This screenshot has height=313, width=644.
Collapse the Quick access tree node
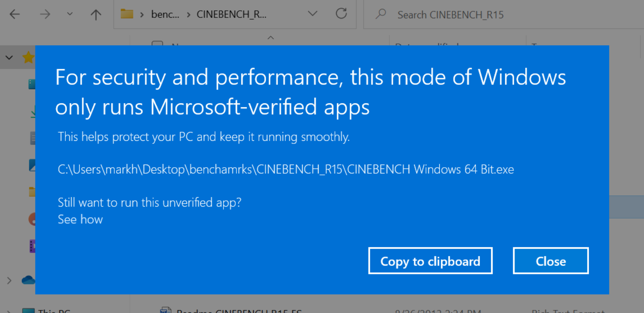click(x=9, y=57)
